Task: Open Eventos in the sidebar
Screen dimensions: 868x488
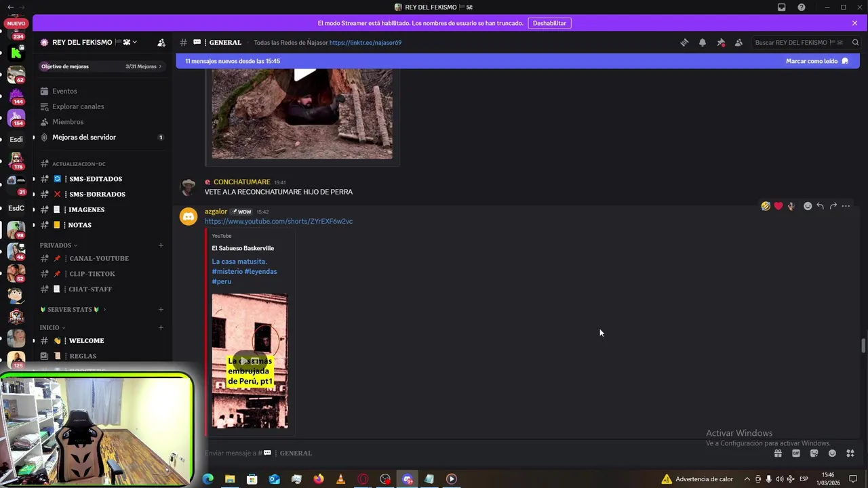Action: [x=64, y=91]
